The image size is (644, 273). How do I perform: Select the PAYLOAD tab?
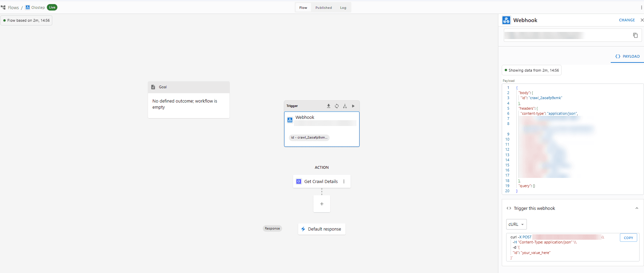(x=627, y=56)
